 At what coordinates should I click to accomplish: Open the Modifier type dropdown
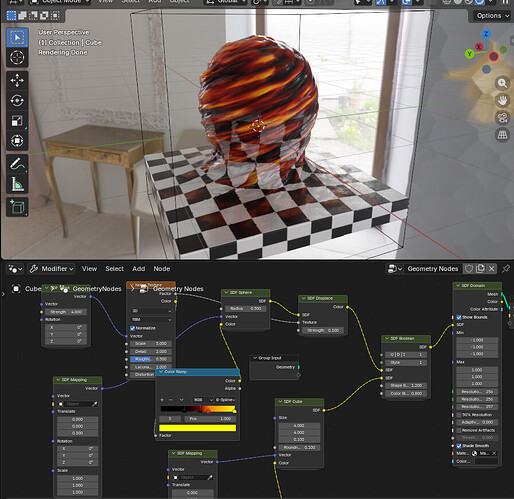pos(51,269)
